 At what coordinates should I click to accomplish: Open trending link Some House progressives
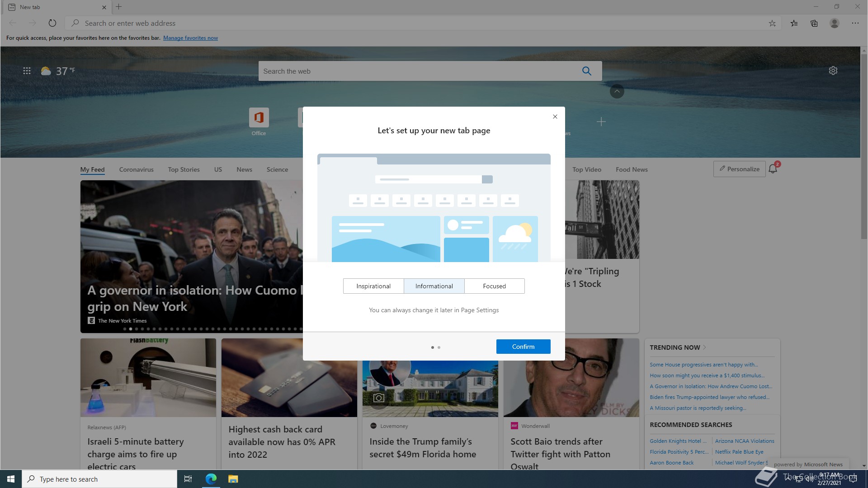[x=704, y=365]
